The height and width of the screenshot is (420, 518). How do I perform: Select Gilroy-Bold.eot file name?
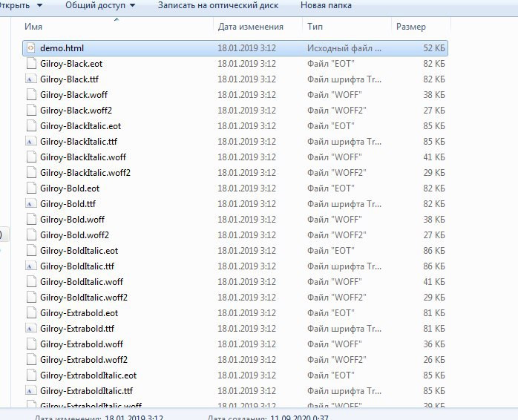click(x=70, y=188)
